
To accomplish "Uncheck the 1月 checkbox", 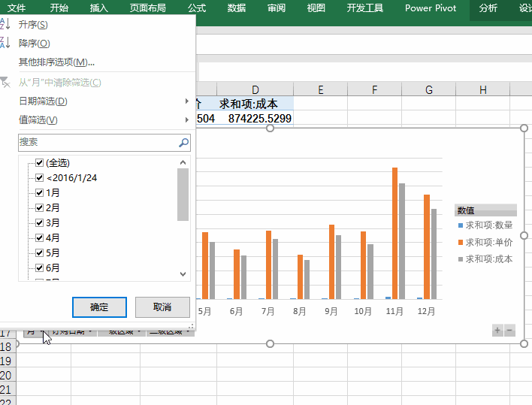I will pyautogui.click(x=39, y=192).
